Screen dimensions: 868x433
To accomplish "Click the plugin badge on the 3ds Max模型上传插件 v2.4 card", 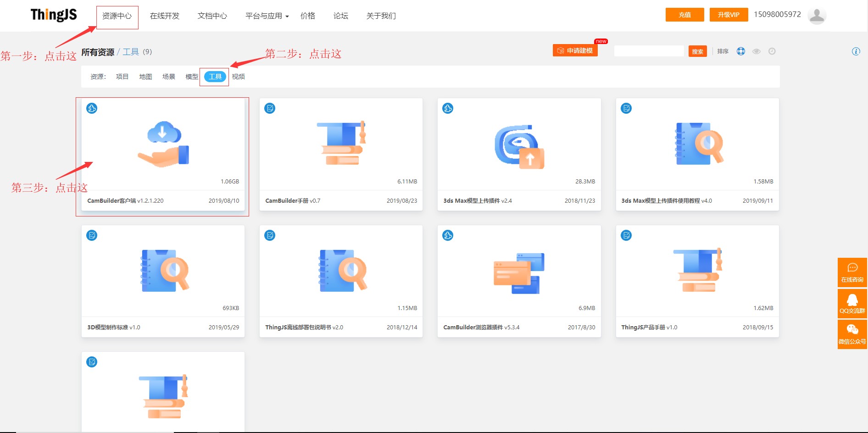I will coord(448,108).
